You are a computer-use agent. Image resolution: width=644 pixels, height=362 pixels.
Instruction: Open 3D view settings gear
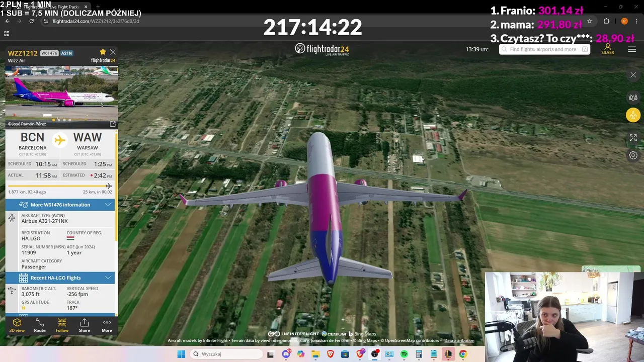click(x=633, y=155)
